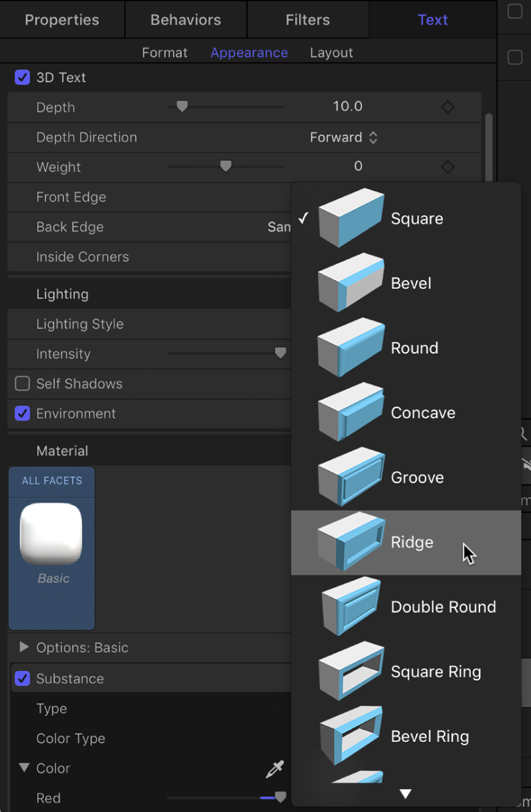Image resolution: width=531 pixels, height=812 pixels.
Task: Click the Concave edge shape icon
Action: click(351, 412)
